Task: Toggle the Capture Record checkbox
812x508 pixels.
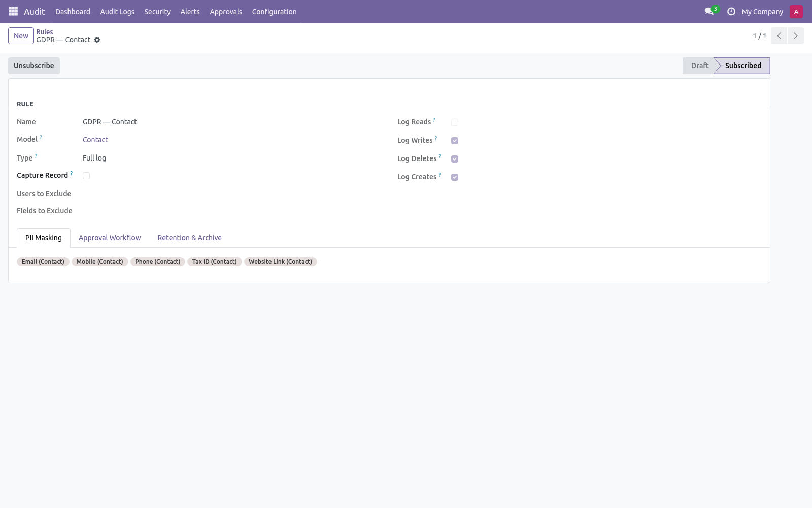Action: tap(86, 176)
